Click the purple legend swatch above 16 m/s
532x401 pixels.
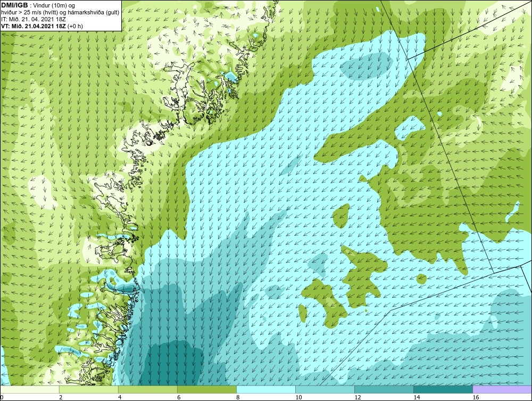[502, 390]
